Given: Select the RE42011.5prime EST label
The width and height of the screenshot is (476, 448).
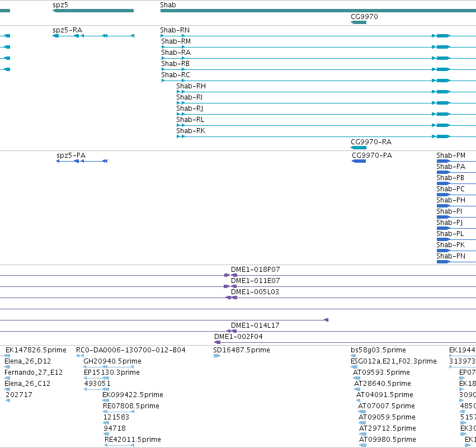Looking at the screenshot, I should point(133,440).
